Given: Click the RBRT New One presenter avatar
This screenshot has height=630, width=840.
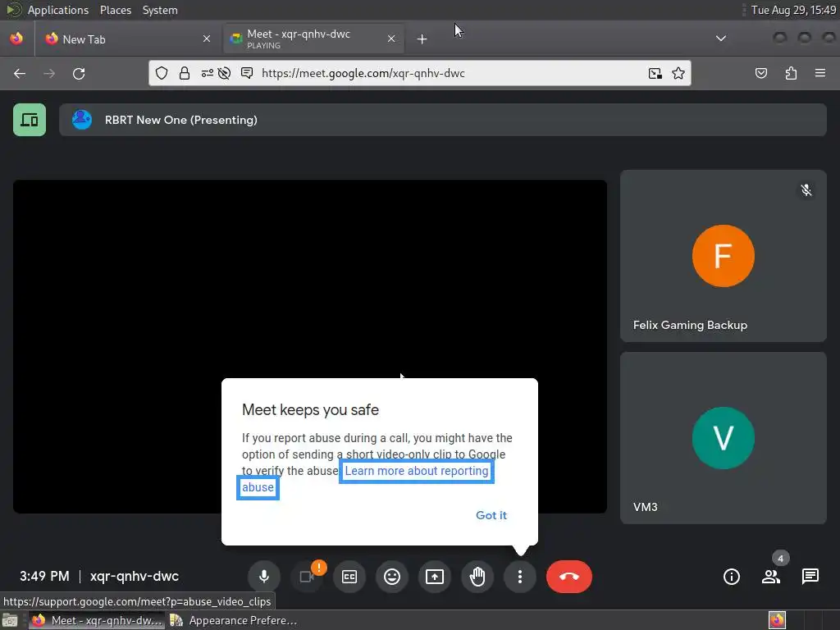Looking at the screenshot, I should tap(82, 120).
